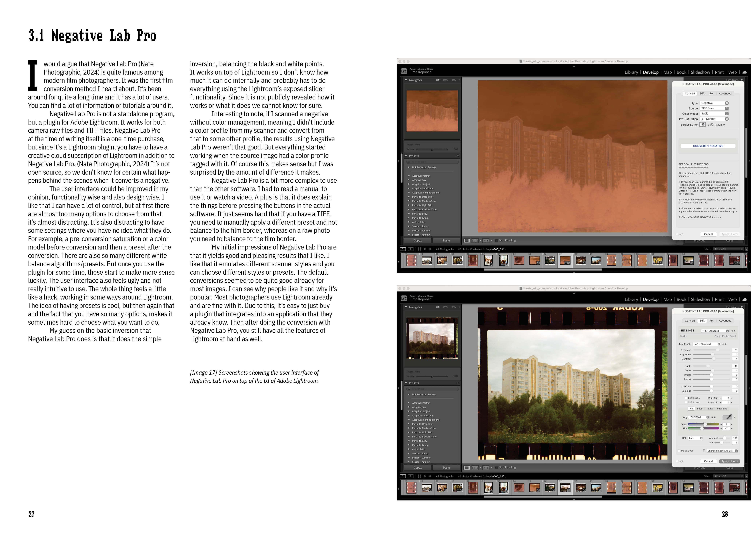Click the go back arrow above upper filmstrip

pyautogui.click(x=425, y=249)
